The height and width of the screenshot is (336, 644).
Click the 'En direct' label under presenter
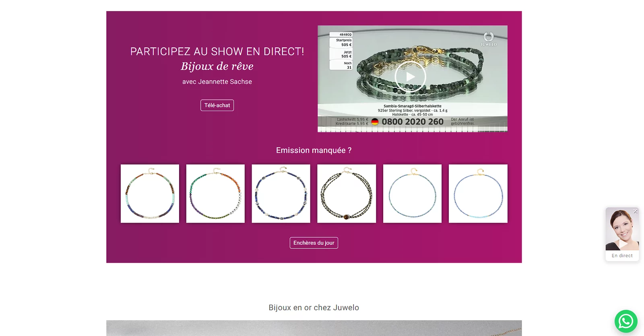[x=622, y=256]
